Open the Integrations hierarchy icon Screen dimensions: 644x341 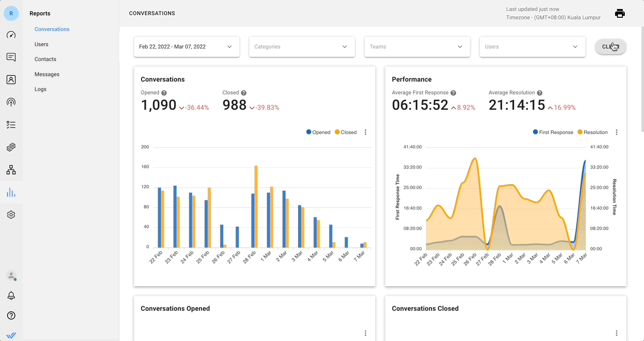pos(11,169)
